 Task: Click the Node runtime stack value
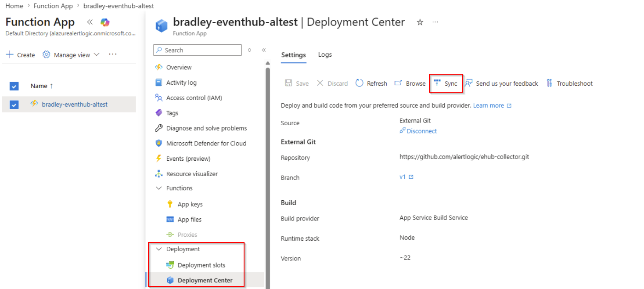tap(407, 238)
